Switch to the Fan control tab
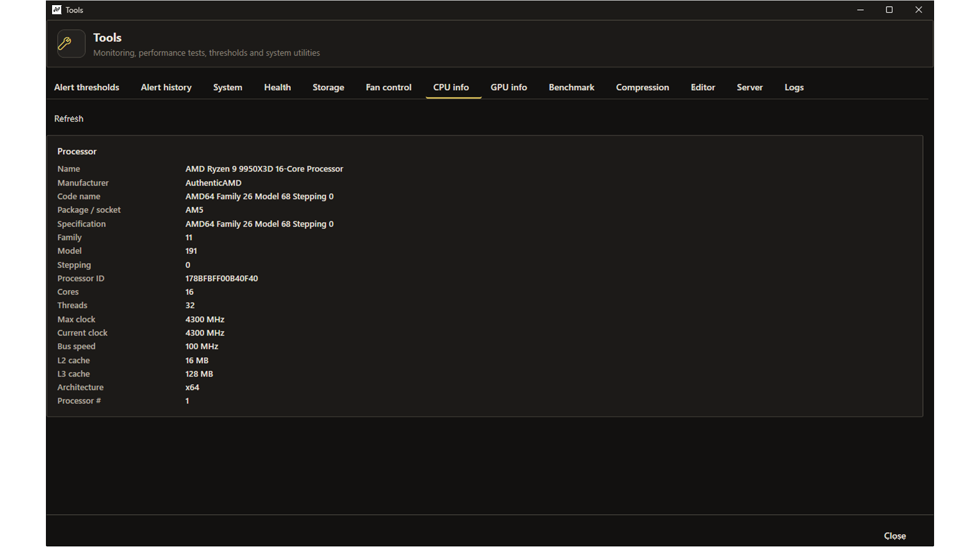The width and height of the screenshot is (980, 551). (388, 87)
